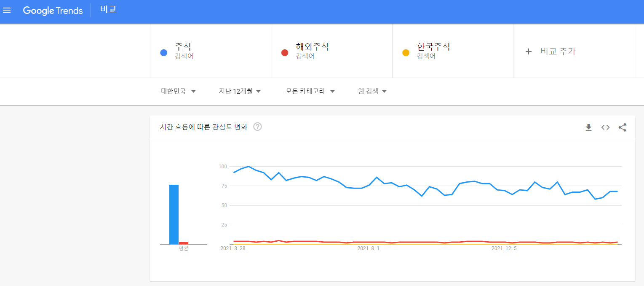Open help tooltip next to chart title
The width and height of the screenshot is (644, 286).
(x=257, y=126)
